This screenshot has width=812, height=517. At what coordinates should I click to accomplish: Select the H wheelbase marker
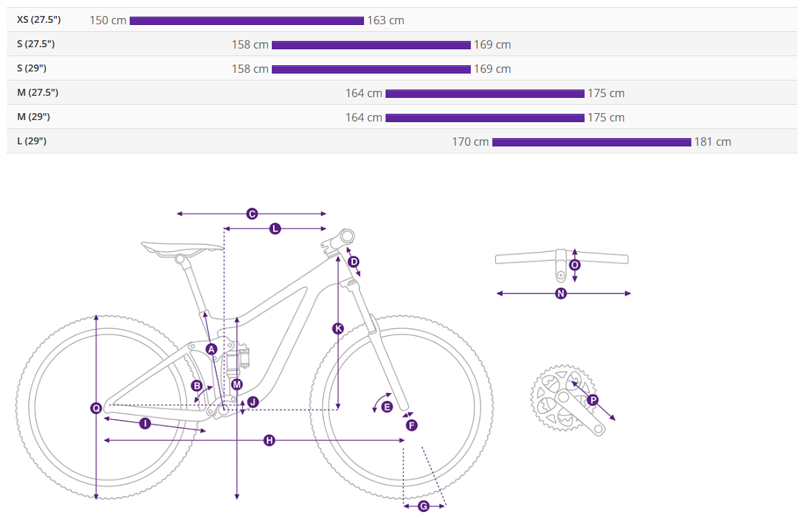[270, 440]
